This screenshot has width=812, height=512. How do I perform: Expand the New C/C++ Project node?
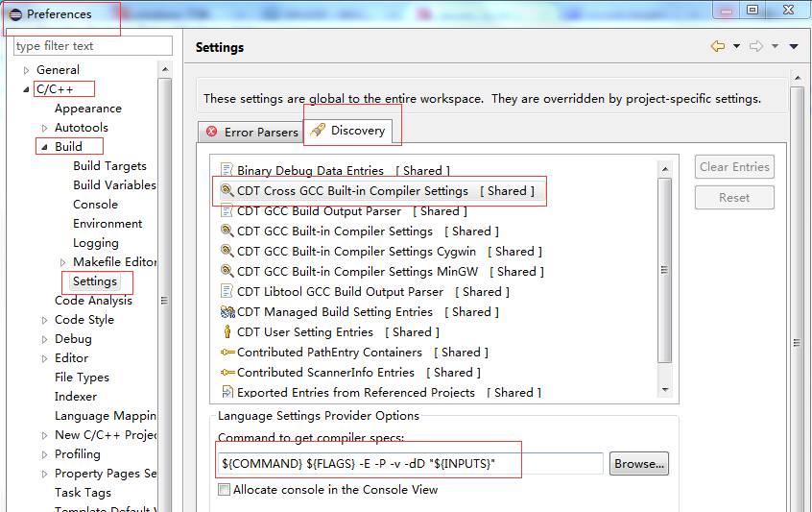[x=44, y=435]
